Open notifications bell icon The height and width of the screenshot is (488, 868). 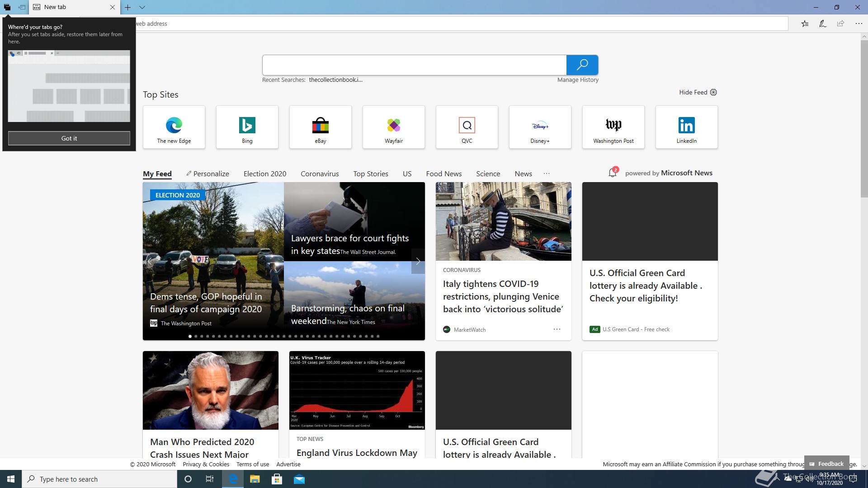(x=613, y=173)
